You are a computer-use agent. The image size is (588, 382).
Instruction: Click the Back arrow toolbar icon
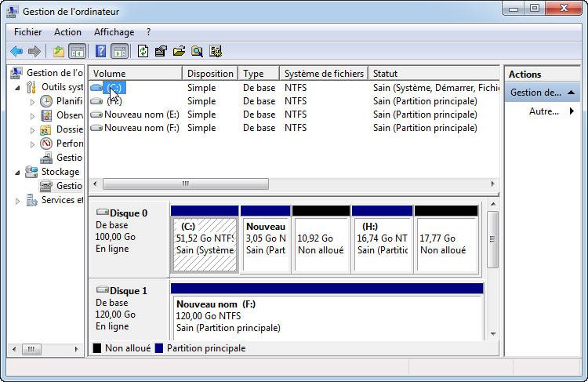(16, 51)
